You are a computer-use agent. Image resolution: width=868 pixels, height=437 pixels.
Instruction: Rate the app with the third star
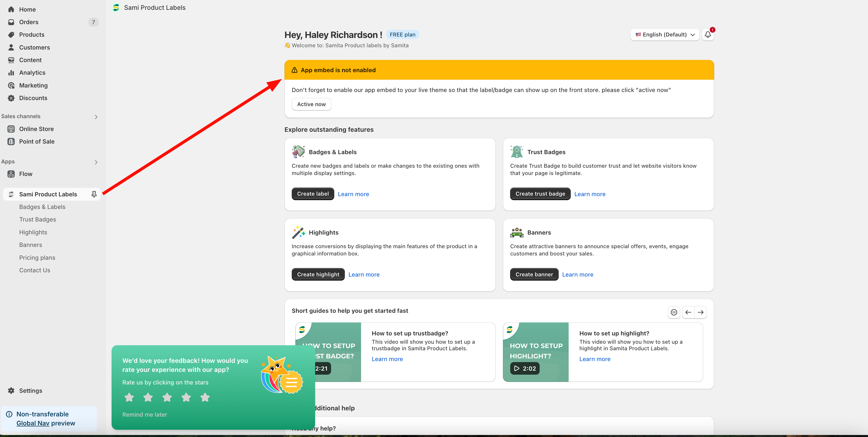click(167, 397)
